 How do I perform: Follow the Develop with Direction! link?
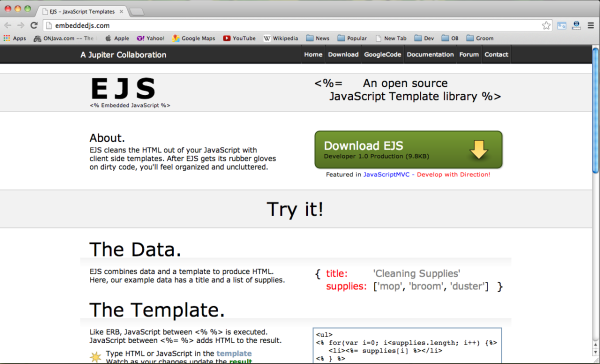453,175
